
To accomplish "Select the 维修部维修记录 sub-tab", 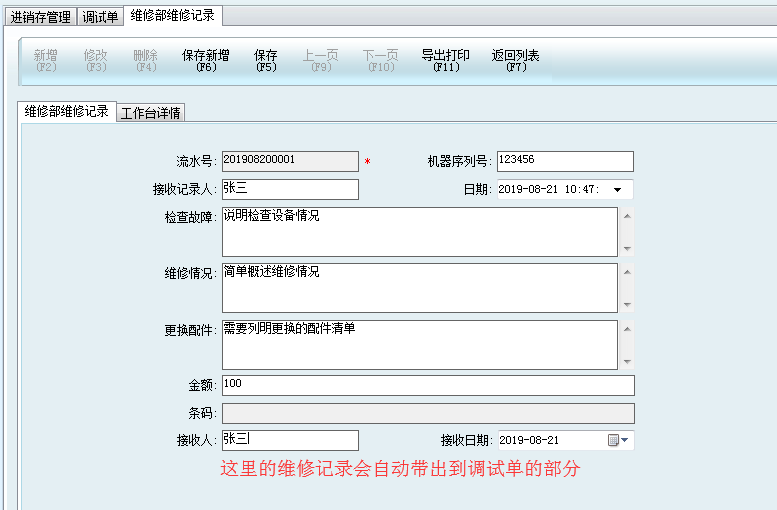I will pos(67,112).
